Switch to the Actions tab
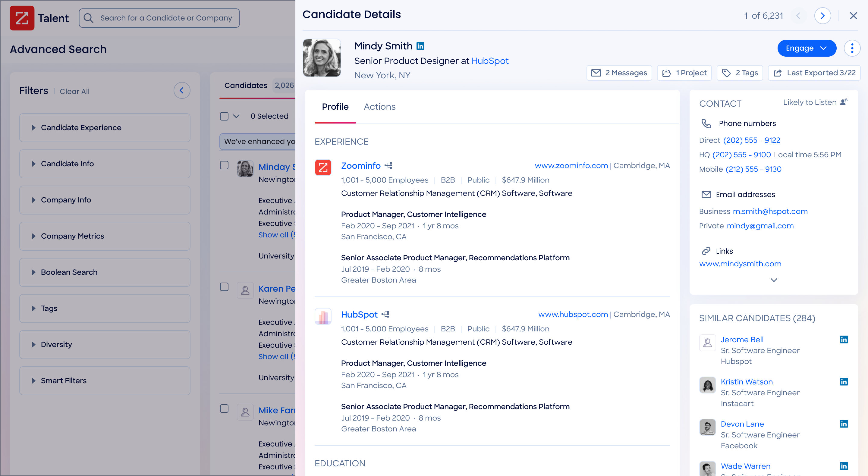 379,107
